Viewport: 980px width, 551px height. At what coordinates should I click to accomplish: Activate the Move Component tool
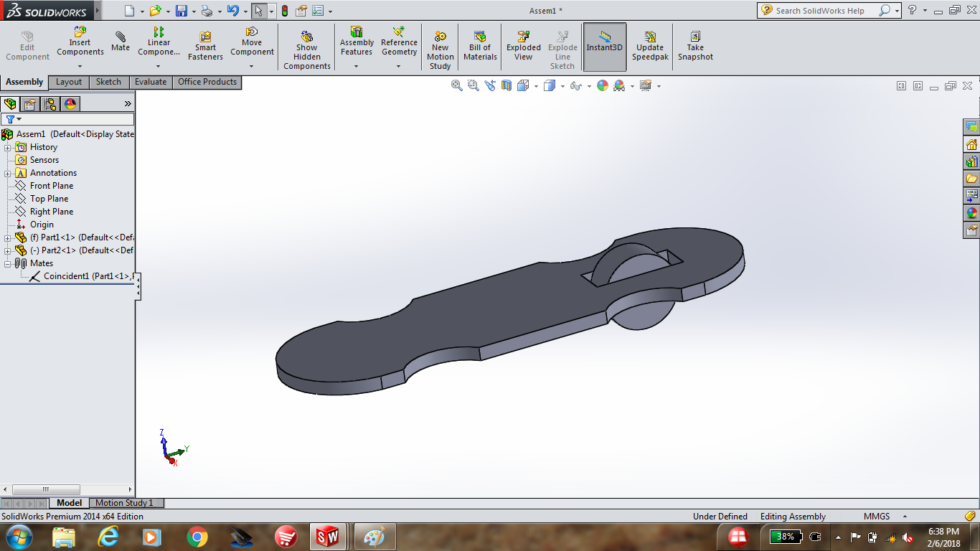[x=252, y=42]
